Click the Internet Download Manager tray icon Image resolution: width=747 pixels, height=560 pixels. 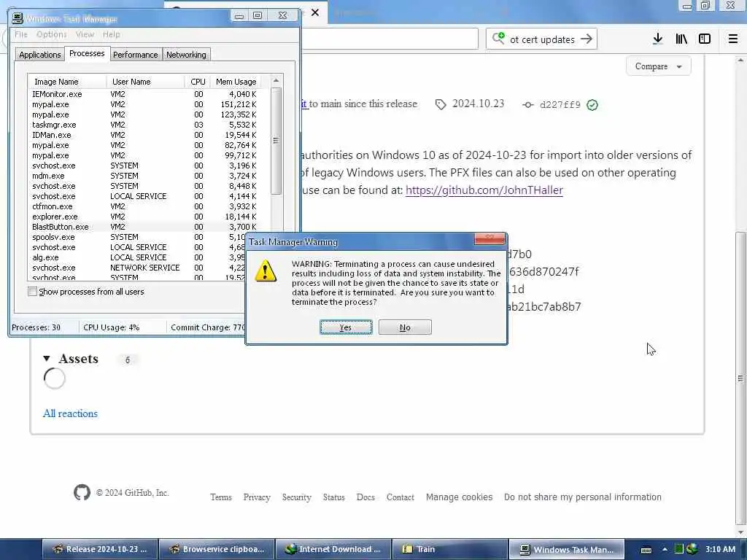point(692,549)
